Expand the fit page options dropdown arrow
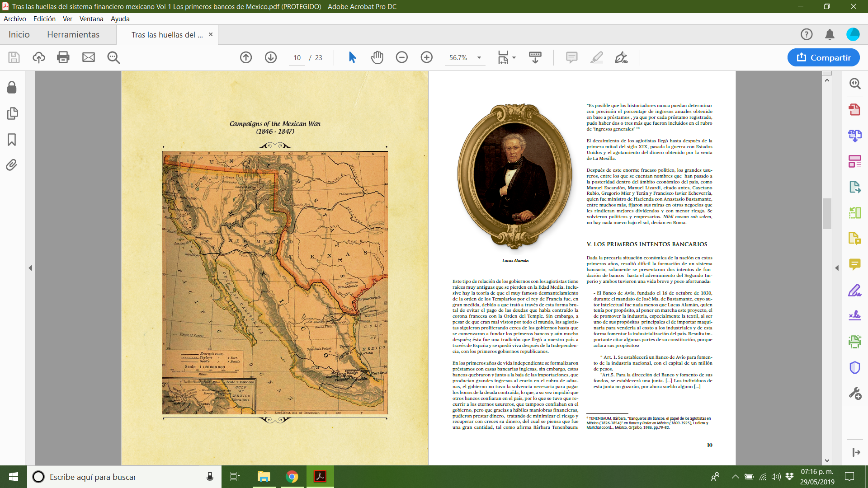 point(514,58)
